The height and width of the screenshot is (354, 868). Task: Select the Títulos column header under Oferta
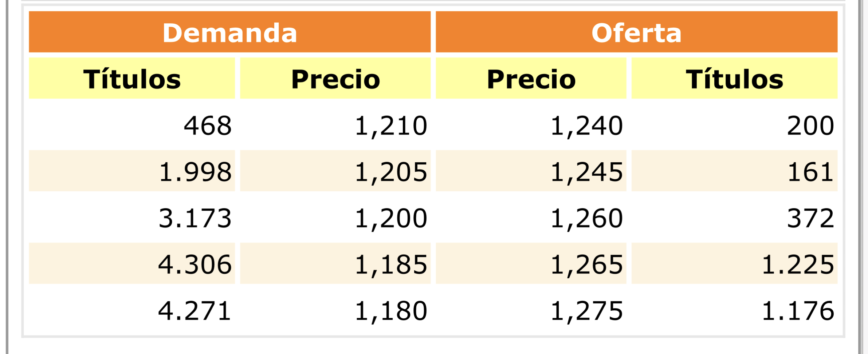(734, 78)
